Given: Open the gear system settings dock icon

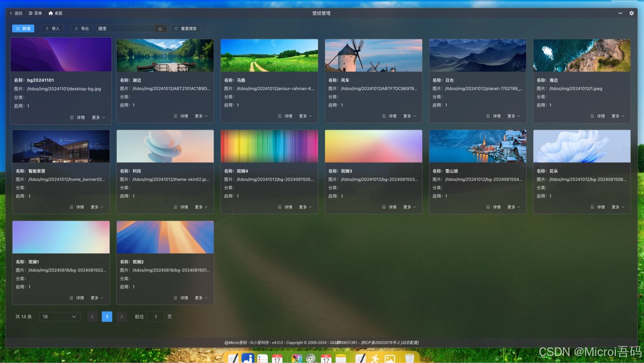Looking at the screenshot, I should (x=311, y=358).
